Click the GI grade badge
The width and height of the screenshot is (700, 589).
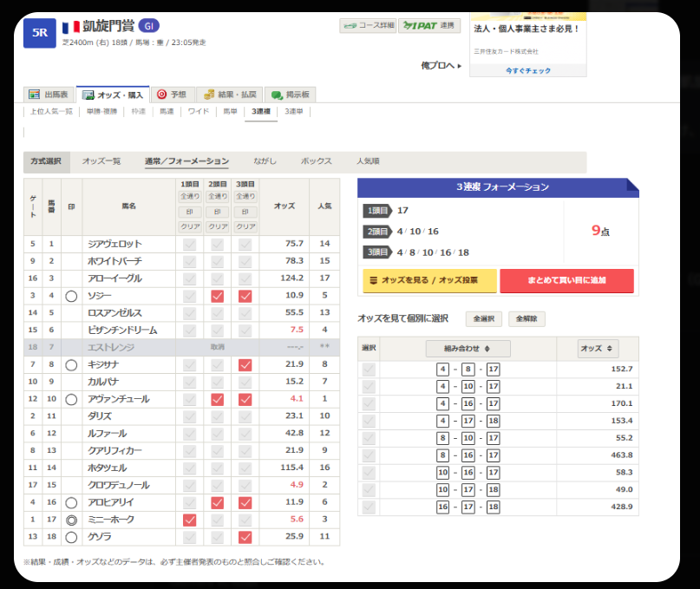(148, 26)
